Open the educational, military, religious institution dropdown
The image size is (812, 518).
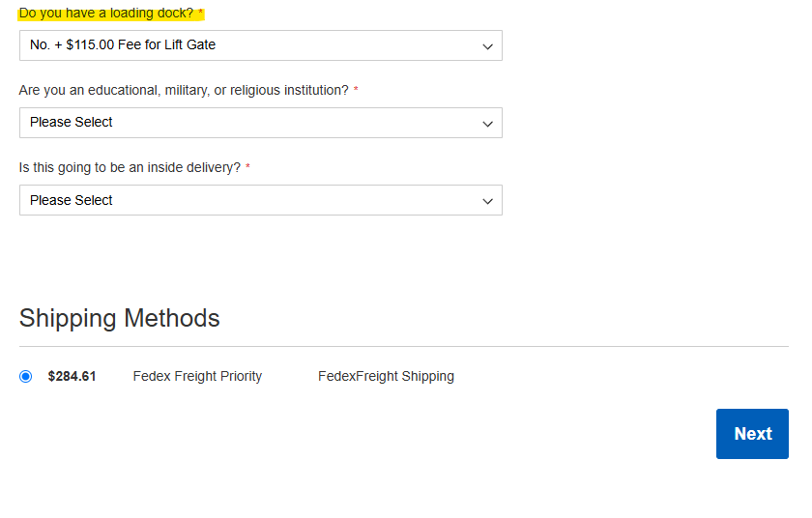coord(260,123)
